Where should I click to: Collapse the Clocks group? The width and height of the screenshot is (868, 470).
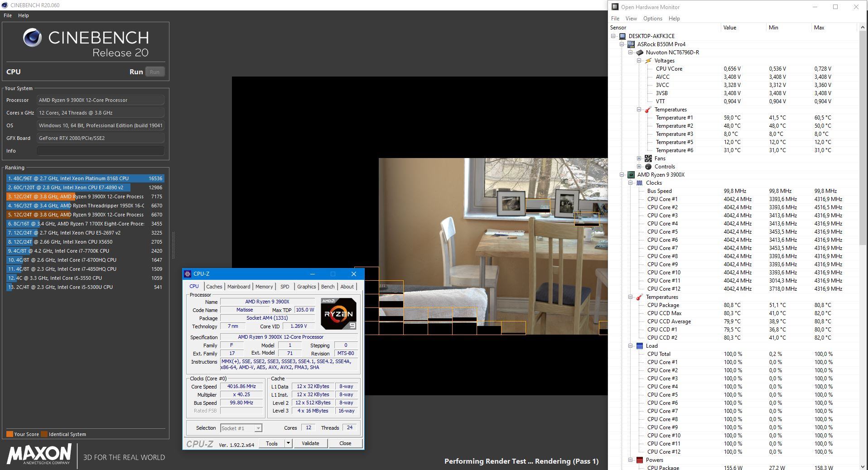pos(631,183)
